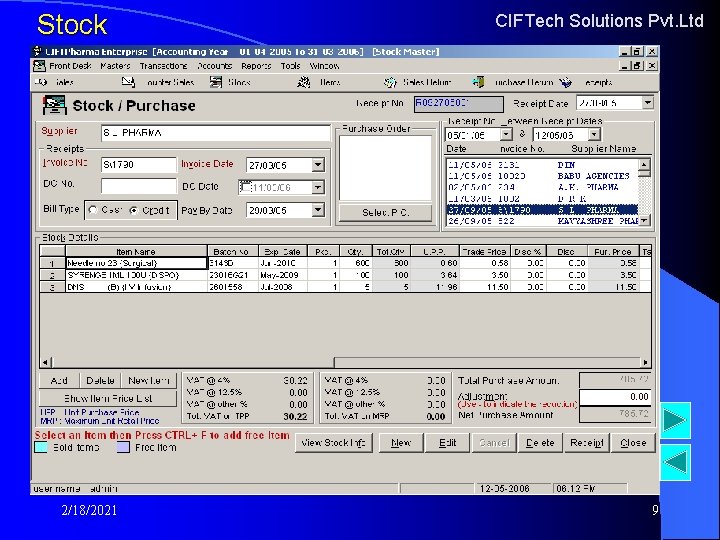Click the Items toolbar icon

pyautogui.click(x=304, y=82)
